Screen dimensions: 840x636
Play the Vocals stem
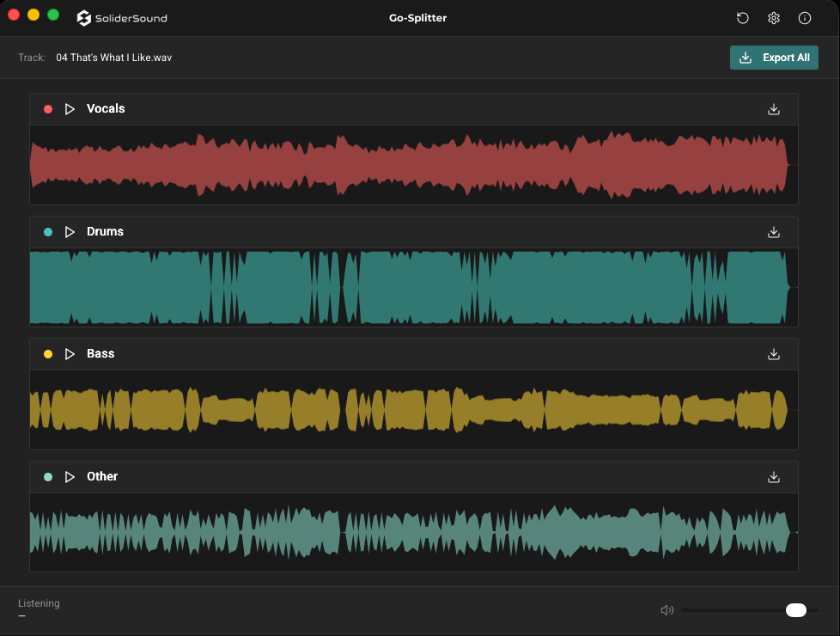pyautogui.click(x=70, y=109)
